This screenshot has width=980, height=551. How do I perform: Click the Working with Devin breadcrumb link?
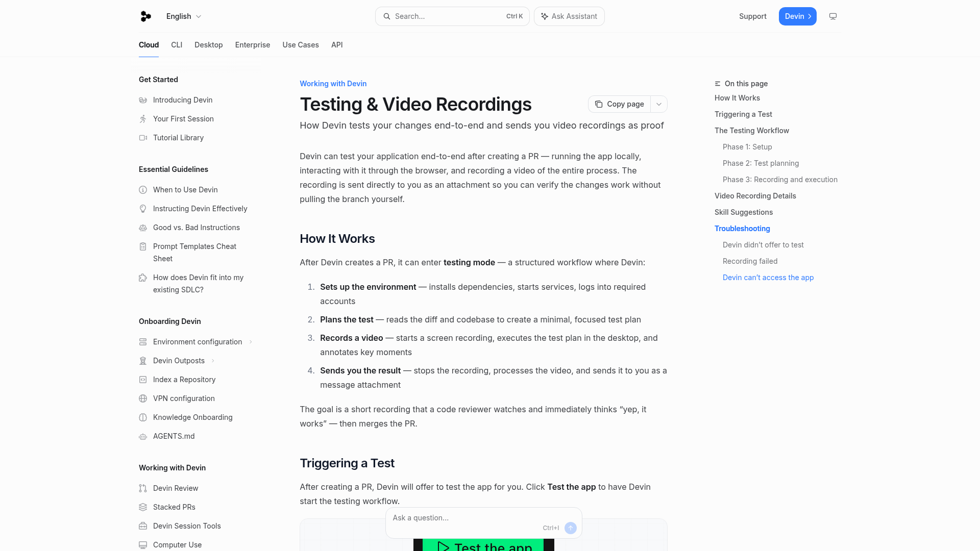point(333,84)
